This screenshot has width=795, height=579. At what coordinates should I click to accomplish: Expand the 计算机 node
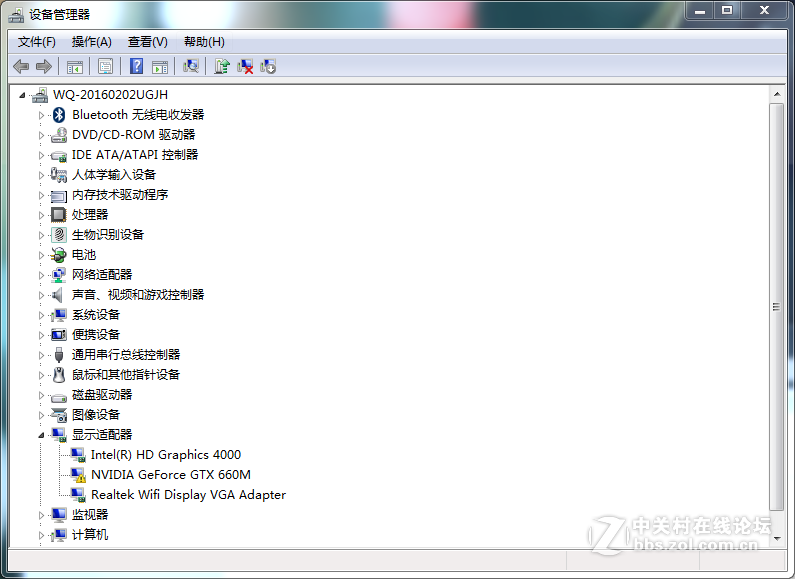pos(41,535)
